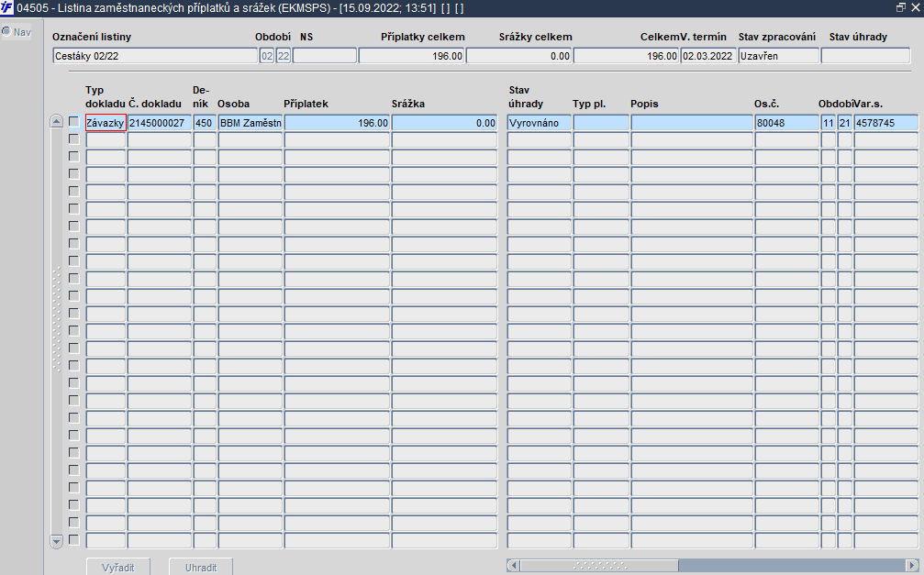Click the V. termín field 02.03.2022
Viewport: 924px width, 575px height.
pos(708,56)
